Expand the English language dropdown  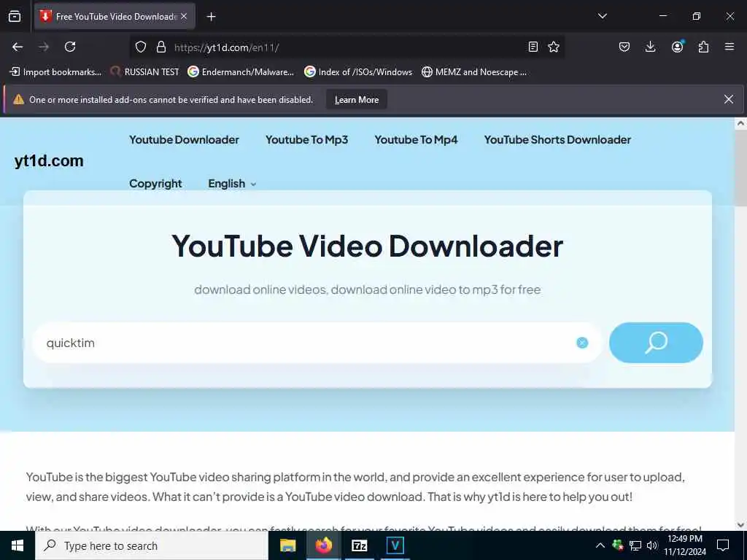232,184
